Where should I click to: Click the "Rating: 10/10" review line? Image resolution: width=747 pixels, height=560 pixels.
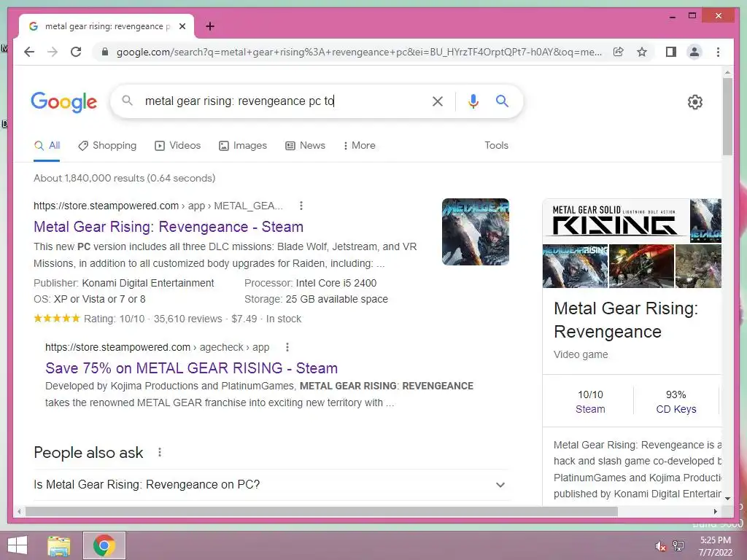tap(167, 319)
